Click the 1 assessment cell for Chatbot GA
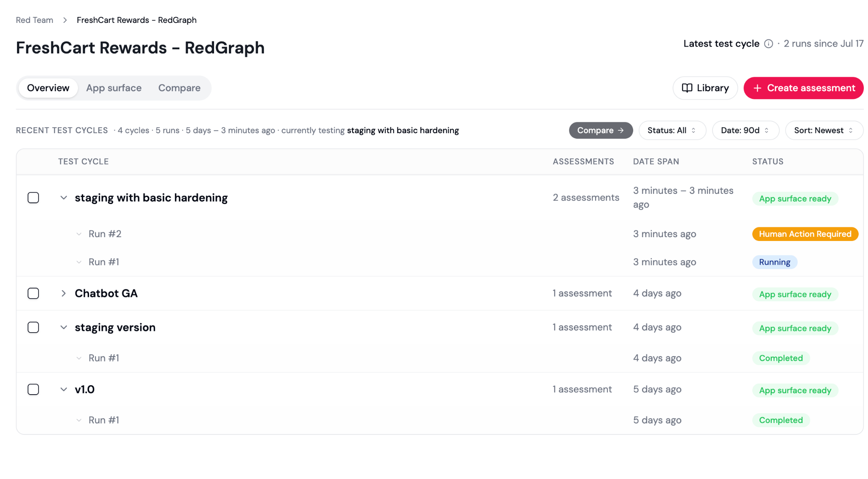Image resolution: width=868 pixels, height=479 pixels. pos(582,294)
